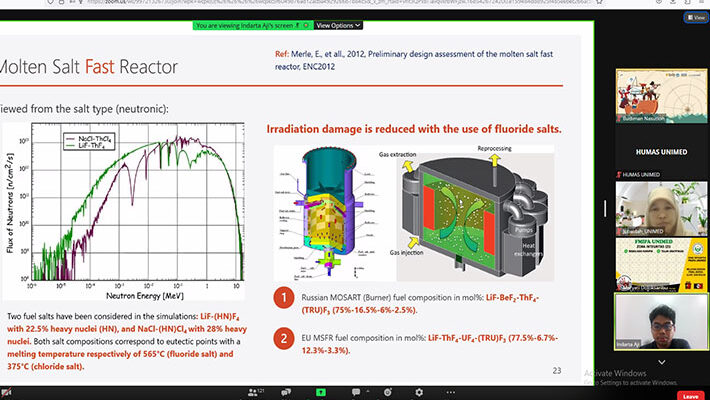Select the HUMAS UNIMED participant tile

[x=654, y=150]
